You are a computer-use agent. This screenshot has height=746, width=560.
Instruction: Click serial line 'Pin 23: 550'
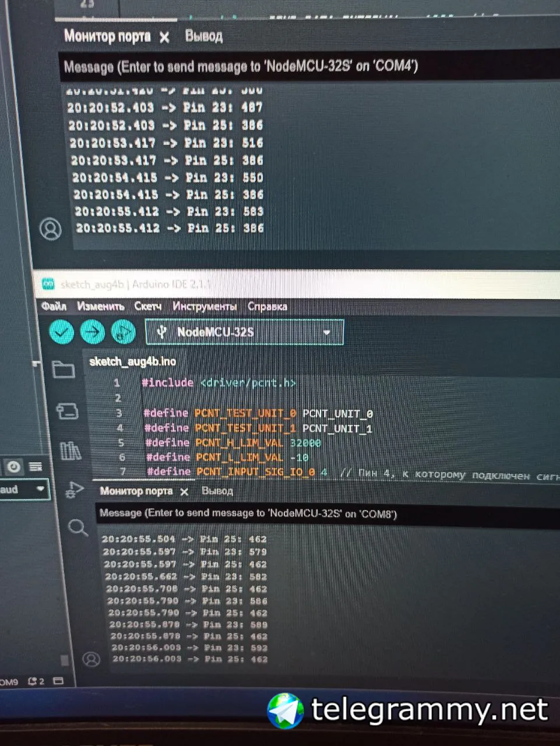pos(168,177)
